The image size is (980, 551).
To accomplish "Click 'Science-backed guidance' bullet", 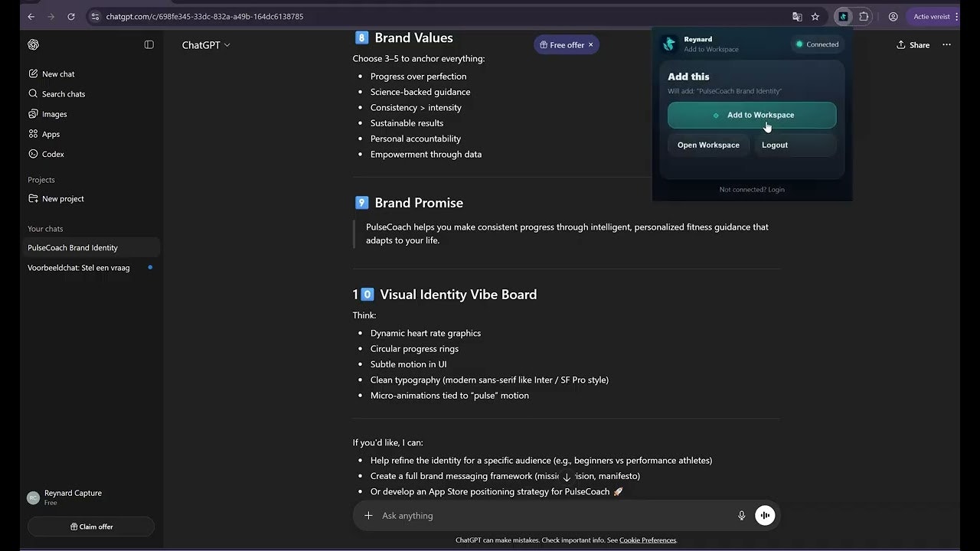I will pos(420,92).
